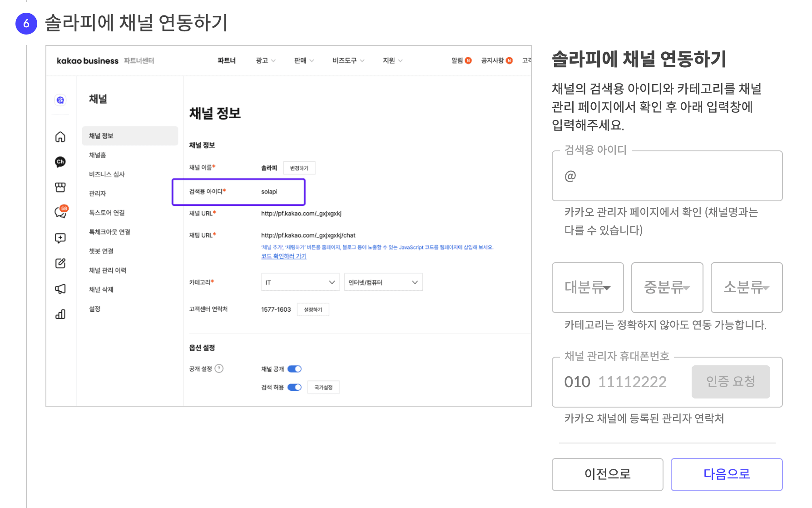Toggle the 채널 공개 switch

point(295,369)
